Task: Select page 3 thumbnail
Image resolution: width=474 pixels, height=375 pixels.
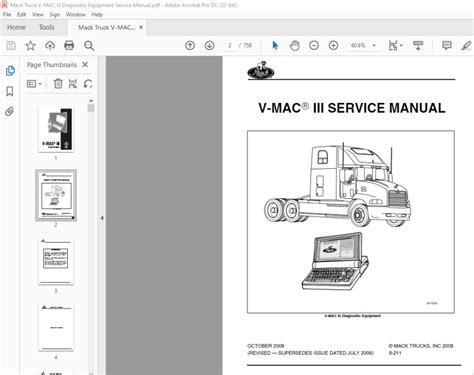Action: tap(56, 262)
